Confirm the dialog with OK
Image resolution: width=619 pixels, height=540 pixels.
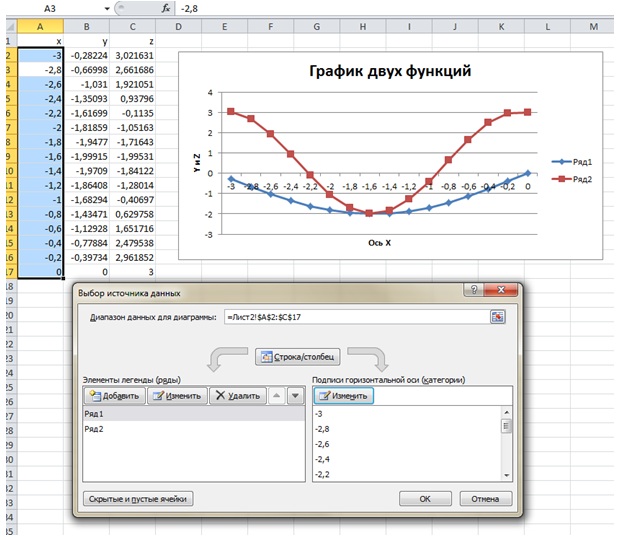click(x=425, y=498)
